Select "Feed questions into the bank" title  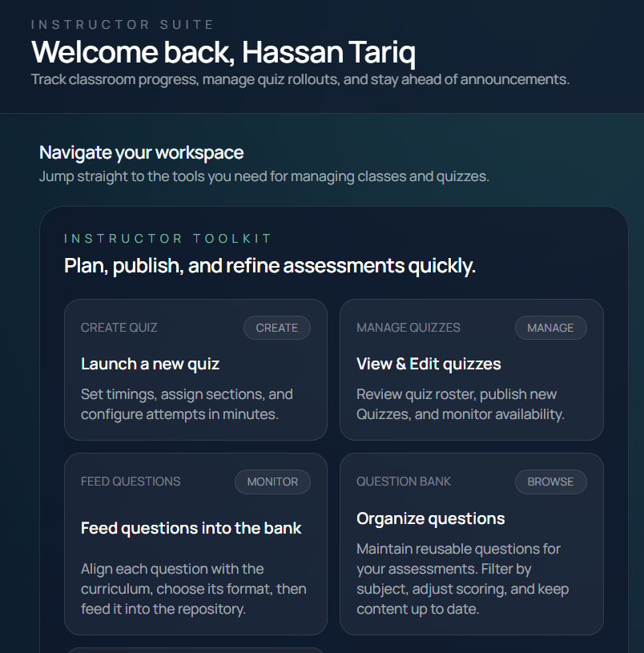click(x=191, y=528)
